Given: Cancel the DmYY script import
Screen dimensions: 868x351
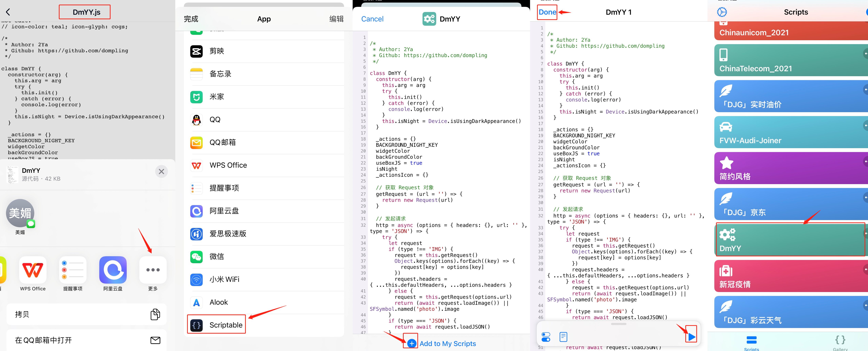Looking at the screenshot, I should pyautogui.click(x=372, y=19).
